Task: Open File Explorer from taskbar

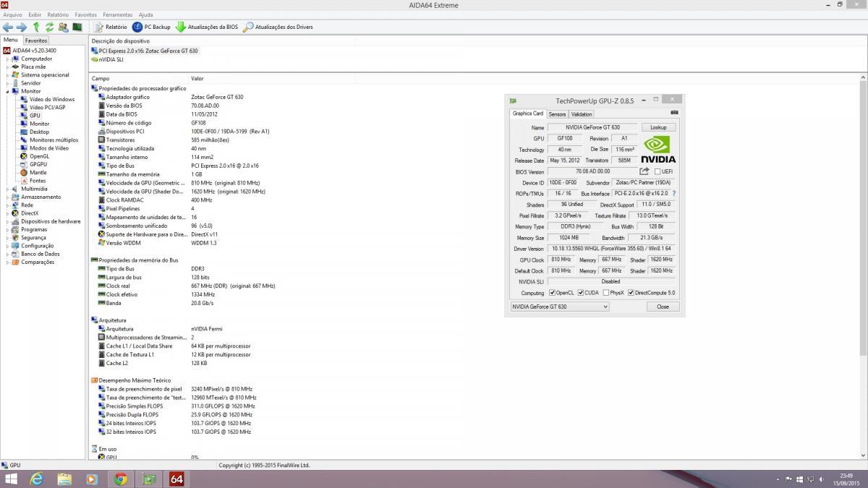Action: [x=64, y=479]
